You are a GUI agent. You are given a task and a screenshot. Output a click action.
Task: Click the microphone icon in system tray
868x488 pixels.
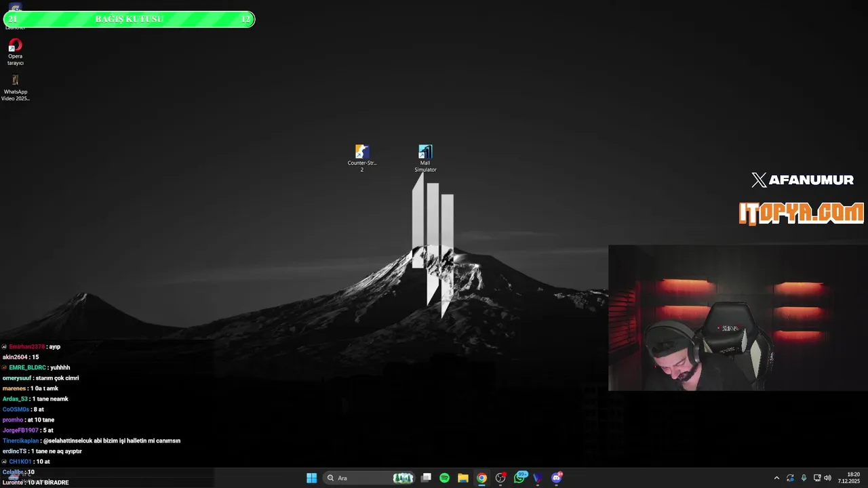[x=804, y=478]
